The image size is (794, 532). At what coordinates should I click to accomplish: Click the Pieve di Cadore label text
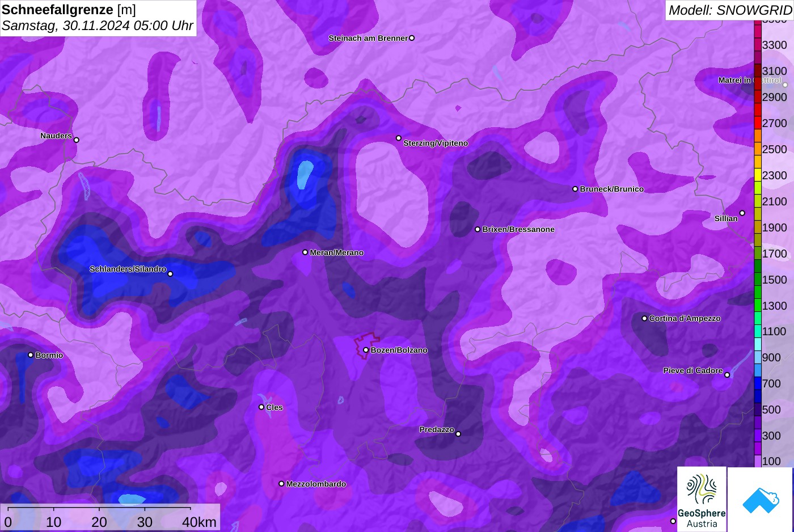693,370
